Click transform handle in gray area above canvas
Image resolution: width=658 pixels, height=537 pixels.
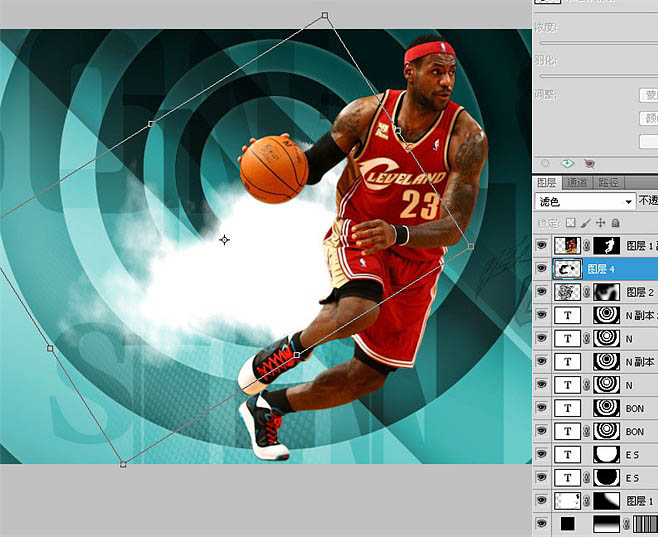(x=325, y=15)
